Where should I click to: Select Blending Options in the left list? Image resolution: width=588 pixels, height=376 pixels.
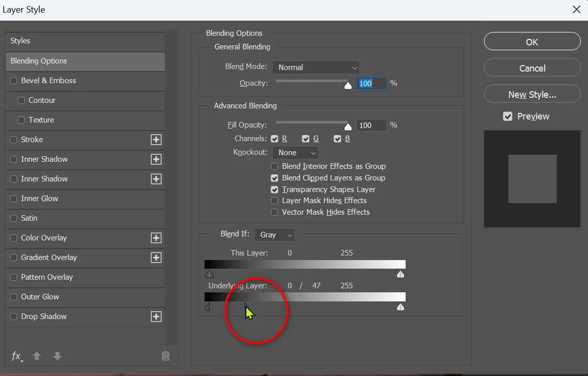[x=85, y=61]
